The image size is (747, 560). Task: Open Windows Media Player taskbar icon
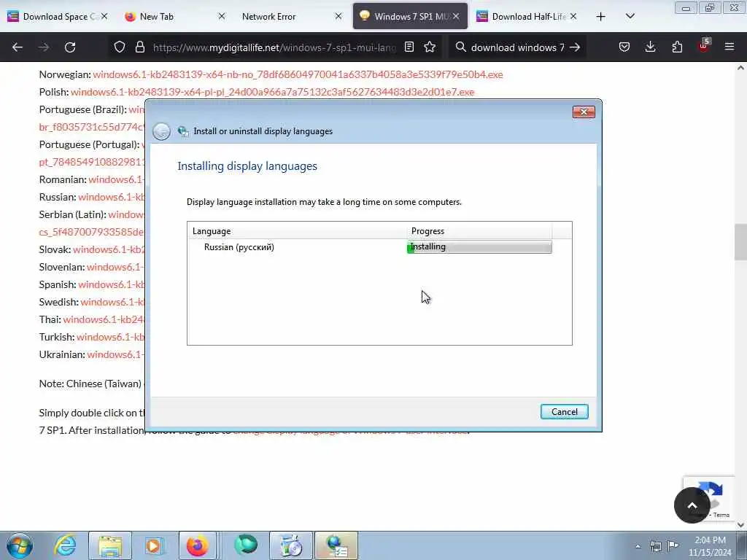pyautogui.click(x=154, y=545)
